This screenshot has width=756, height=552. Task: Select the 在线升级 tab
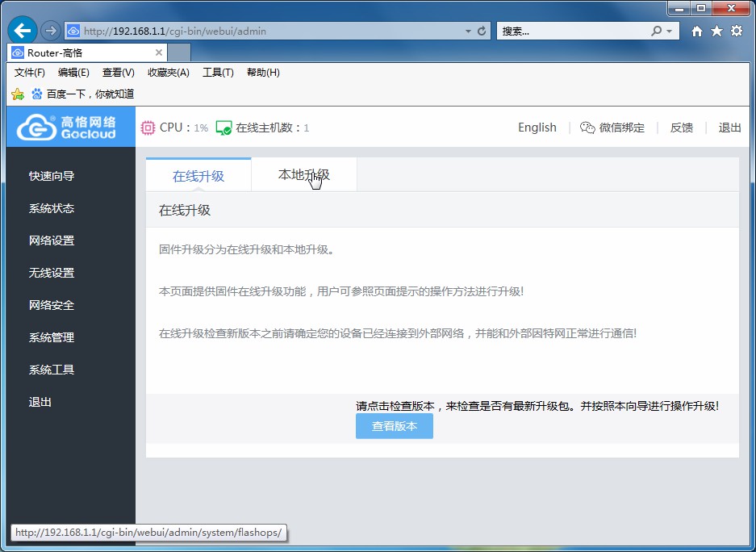coord(198,176)
